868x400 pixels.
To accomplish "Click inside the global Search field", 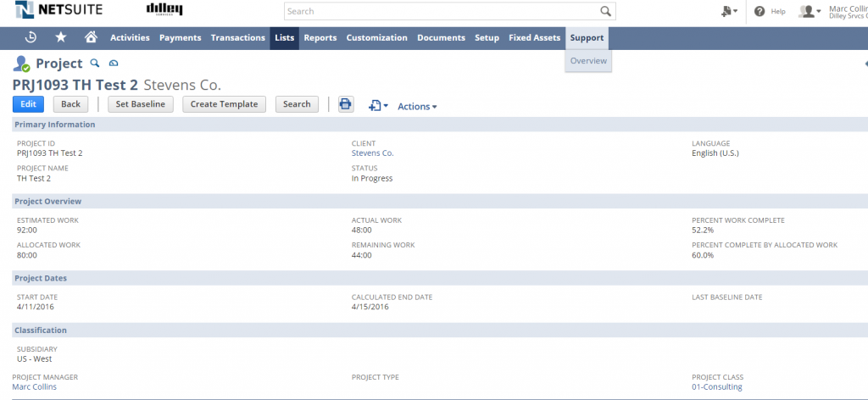I will 441,12.
